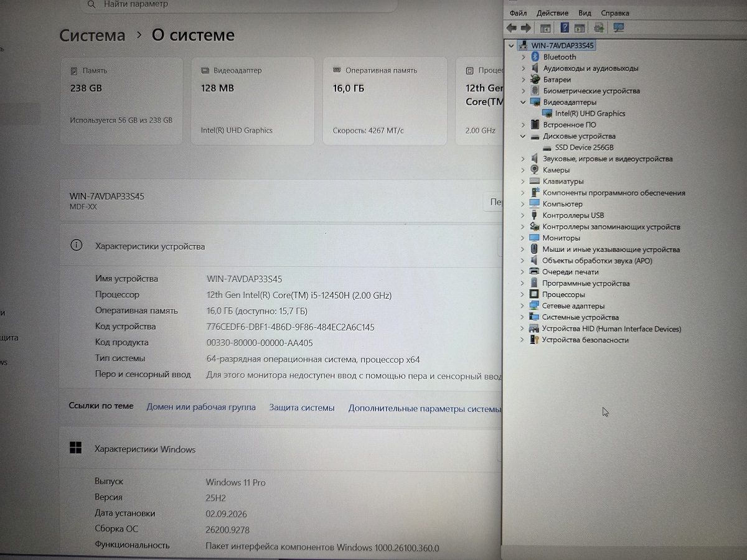Viewport: 747px width, 560px height.
Task: Expand Аудиовходы и аудиовыходы node
Action: (x=524, y=68)
